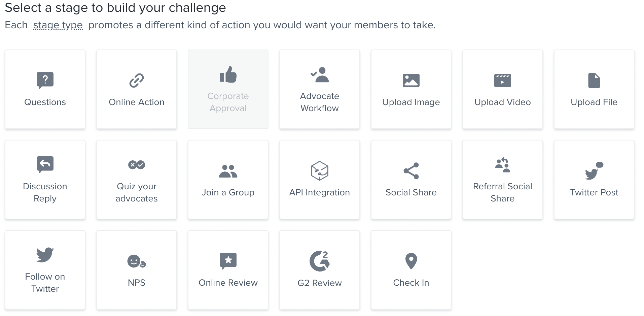Select the NPS smiley faces icon

137,261
